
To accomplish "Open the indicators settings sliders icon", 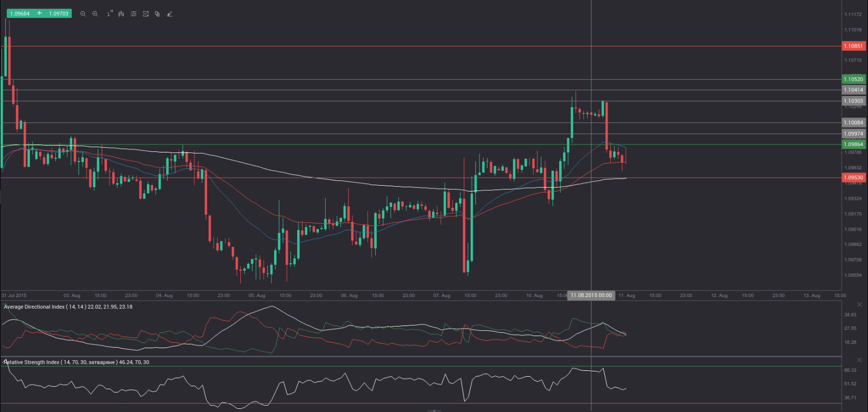I will tap(133, 14).
